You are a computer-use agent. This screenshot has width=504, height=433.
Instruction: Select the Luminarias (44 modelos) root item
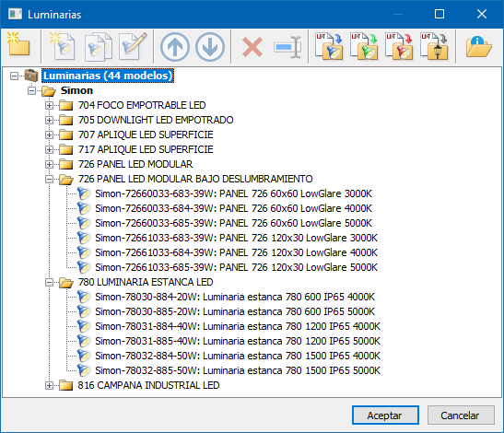tap(108, 76)
